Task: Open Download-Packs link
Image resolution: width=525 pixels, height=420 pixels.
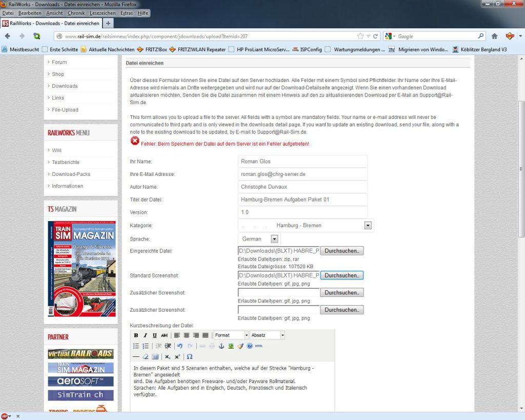Action: coord(71,174)
